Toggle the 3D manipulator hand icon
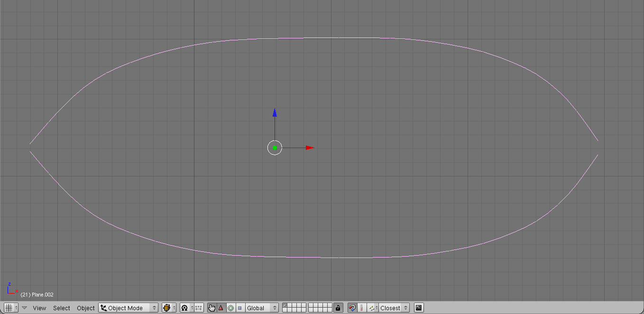Image resolution: width=644 pixels, height=314 pixels. pyautogui.click(x=212, y=308)
